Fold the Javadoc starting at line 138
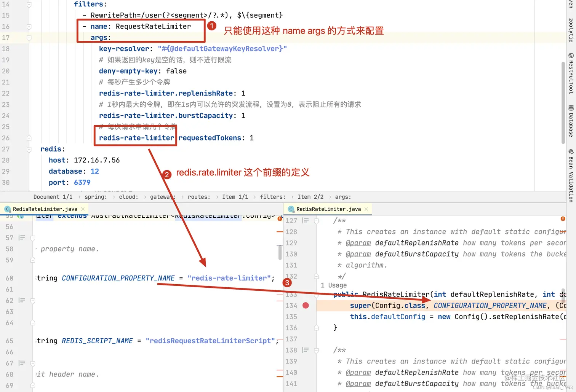The height and width of the screenshot is (392, 576). pos(316,350)
